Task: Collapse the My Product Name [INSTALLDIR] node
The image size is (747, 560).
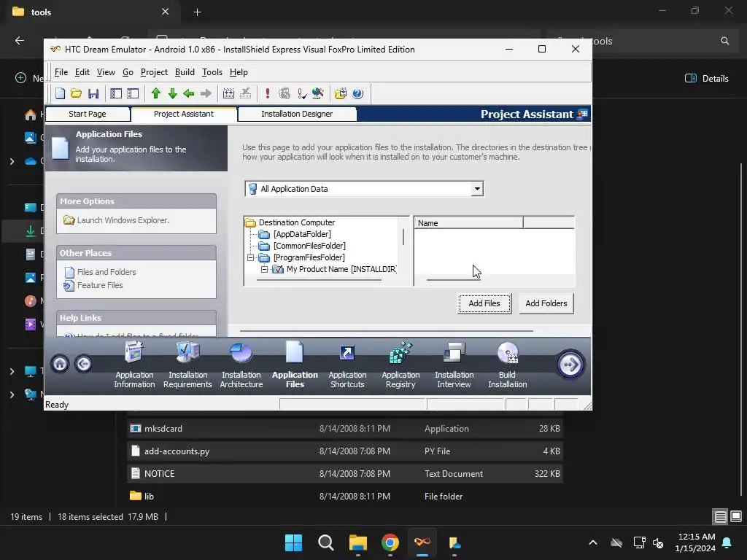Action: tap(264, 270)
